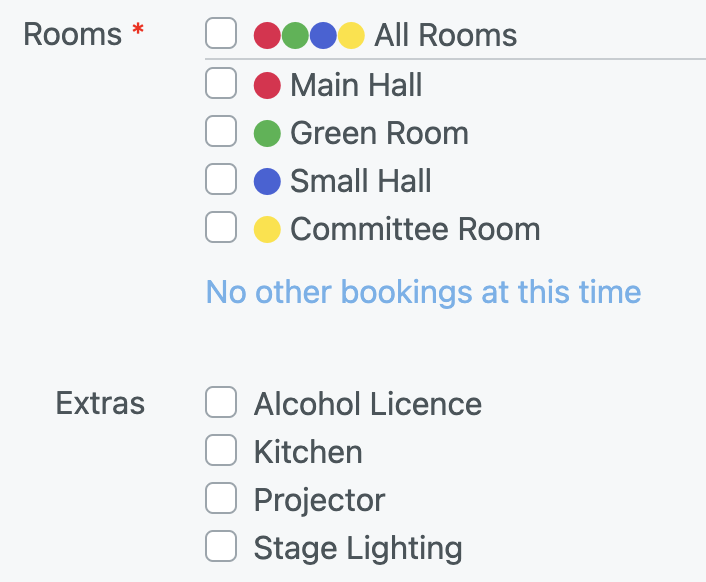Check the Kitchen extra checkbox
Viewport: 706px width, 582px height.
click(221, 451)
